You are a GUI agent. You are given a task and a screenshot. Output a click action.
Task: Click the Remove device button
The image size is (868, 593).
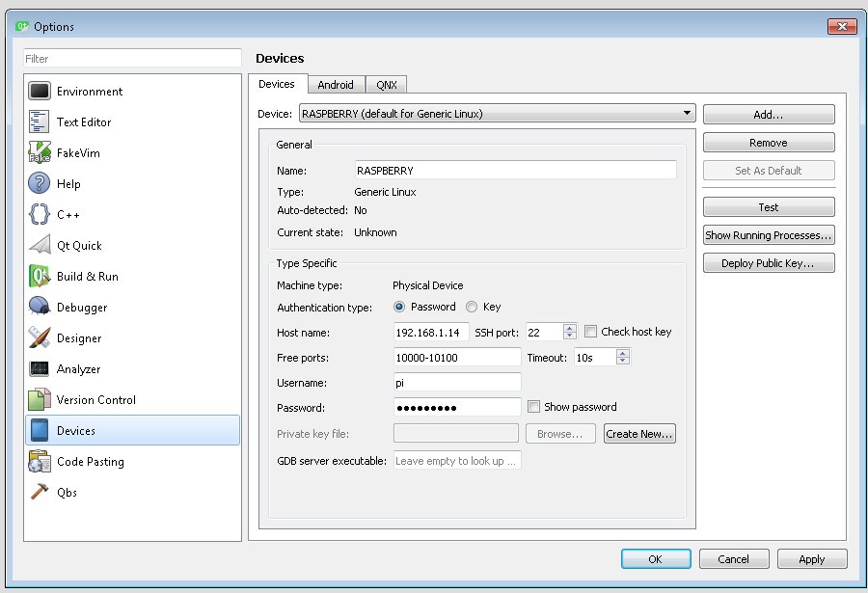[769, 143]
